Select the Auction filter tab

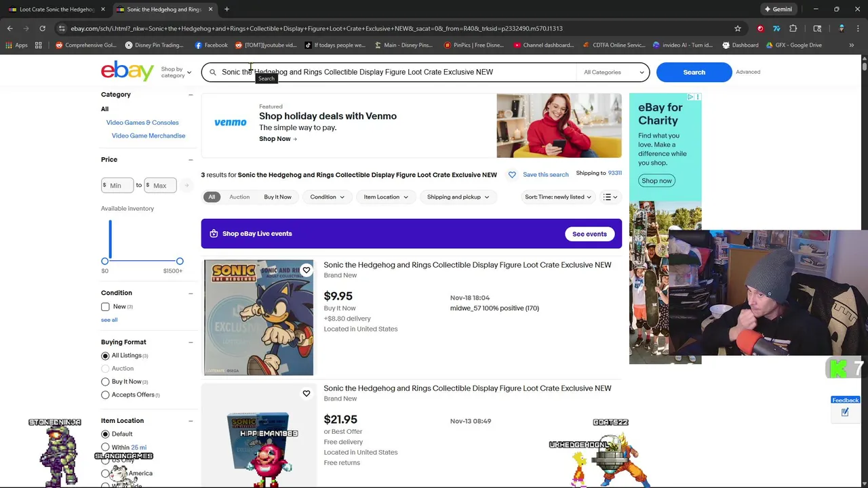239,197
